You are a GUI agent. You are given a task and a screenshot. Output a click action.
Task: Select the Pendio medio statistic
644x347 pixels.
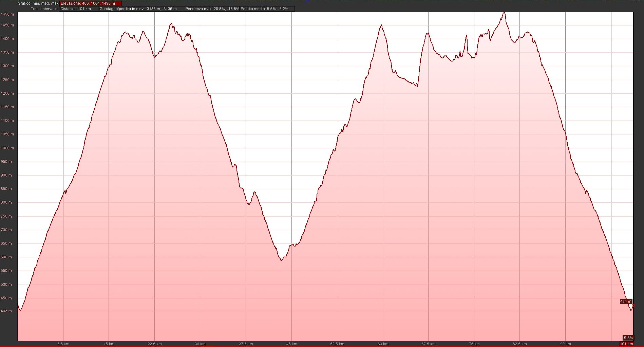pyautogui.click(x=264, y=9)
